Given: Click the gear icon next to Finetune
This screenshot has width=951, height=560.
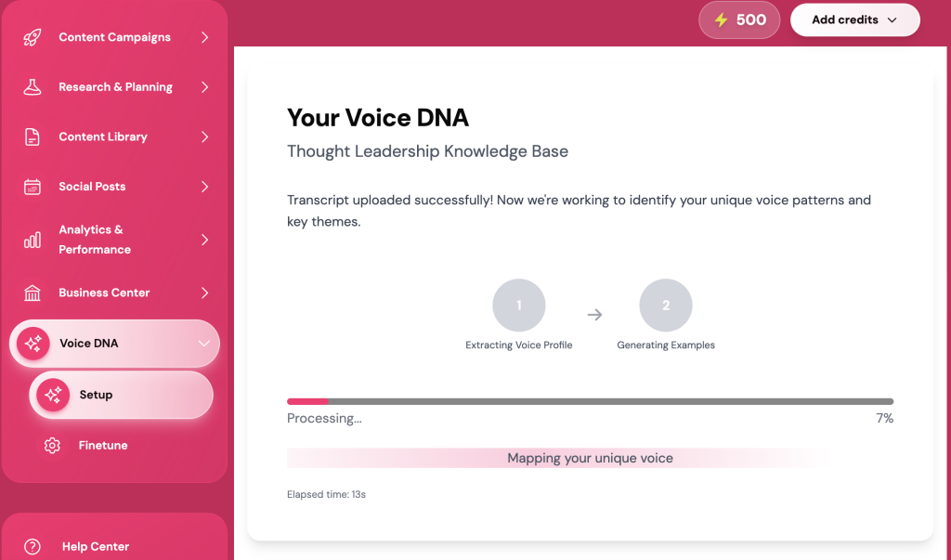Looking at the screenshot, I should 52,446.
